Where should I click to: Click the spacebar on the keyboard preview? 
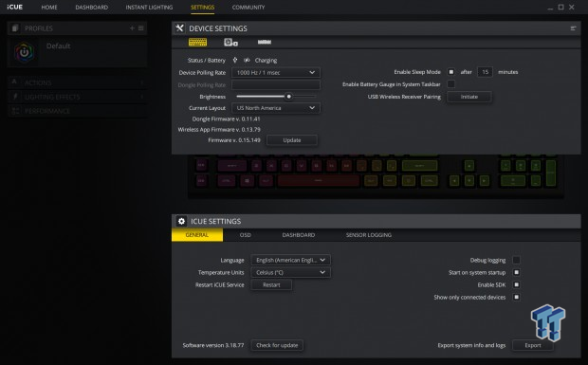(x=318, y=181)
